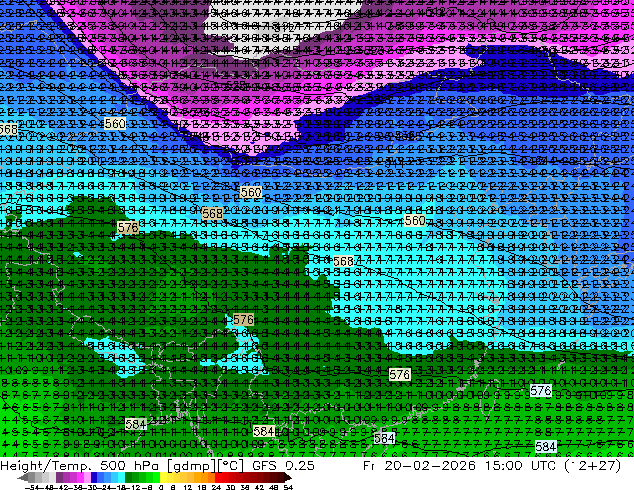Click the "Height/Temp." title text
This screenshot has height=490, width=634.
44,466
